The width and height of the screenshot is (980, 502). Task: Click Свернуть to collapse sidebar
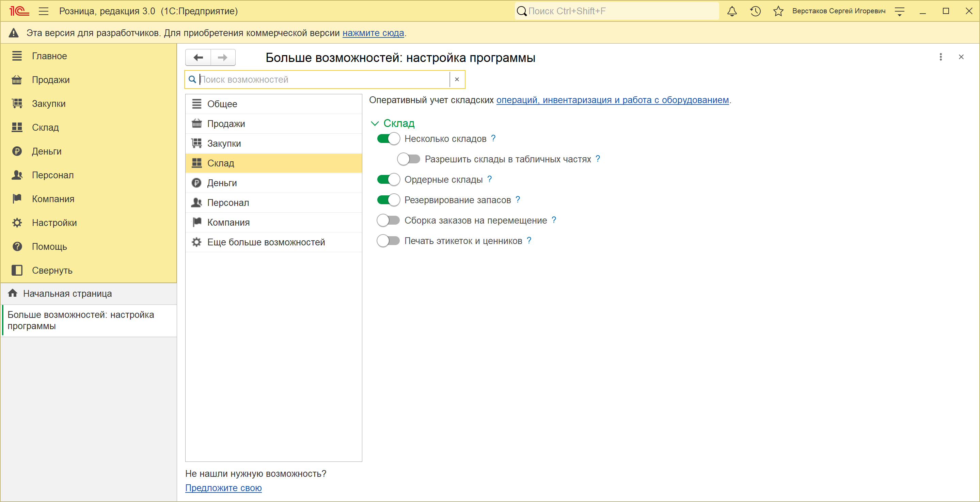(88, 270)
